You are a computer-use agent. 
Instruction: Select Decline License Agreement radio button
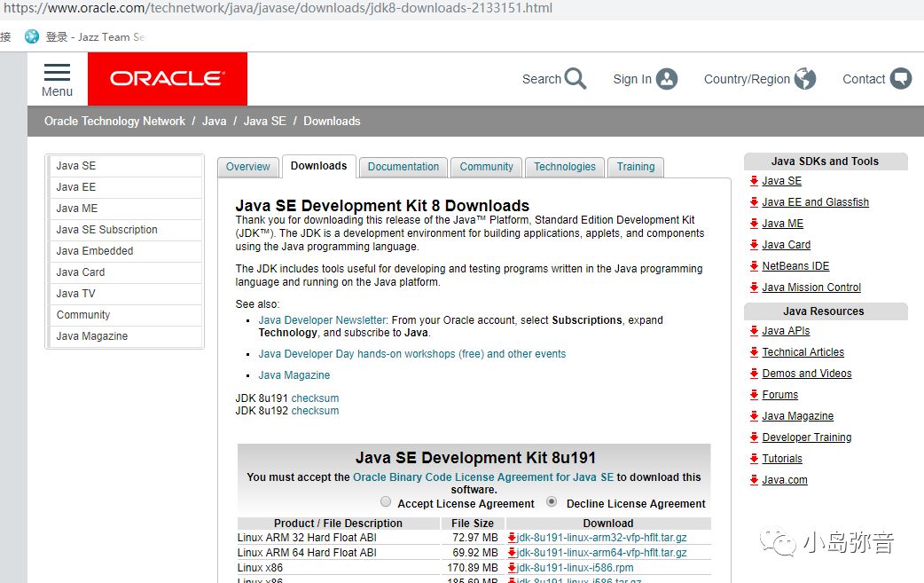(552, 501)
